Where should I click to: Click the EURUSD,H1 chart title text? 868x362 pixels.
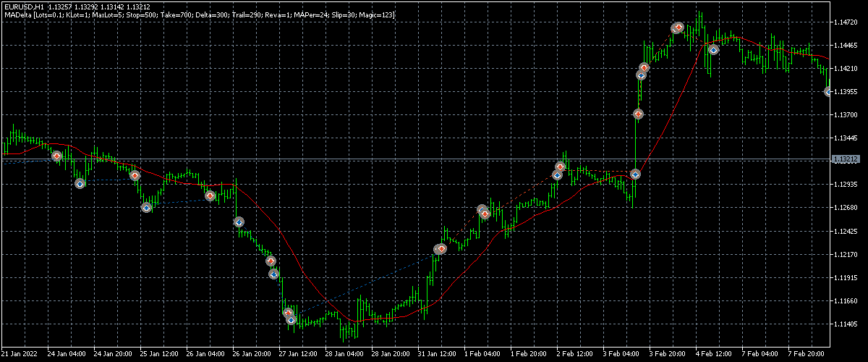point(25,6)
